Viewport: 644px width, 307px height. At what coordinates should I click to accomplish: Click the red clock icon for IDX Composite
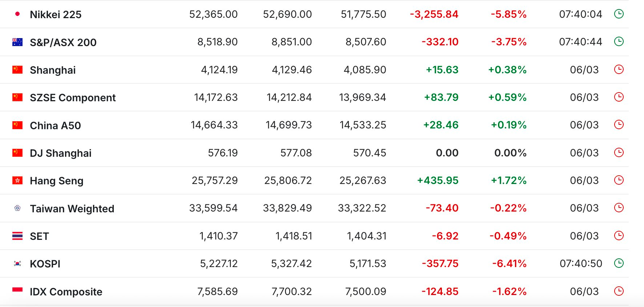click(x=619, y=291)
